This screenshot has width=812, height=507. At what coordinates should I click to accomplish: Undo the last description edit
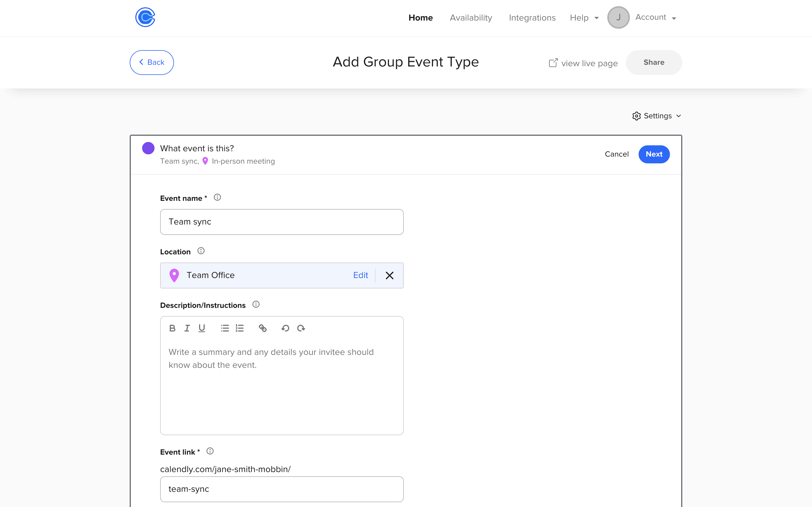click(x=285, y=328)
